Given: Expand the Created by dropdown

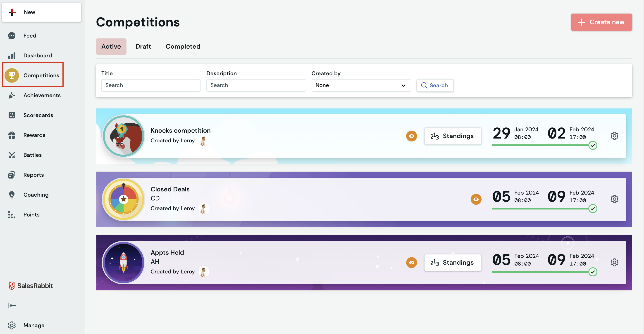Looking at the screenshot, I should tap(361, 85).
